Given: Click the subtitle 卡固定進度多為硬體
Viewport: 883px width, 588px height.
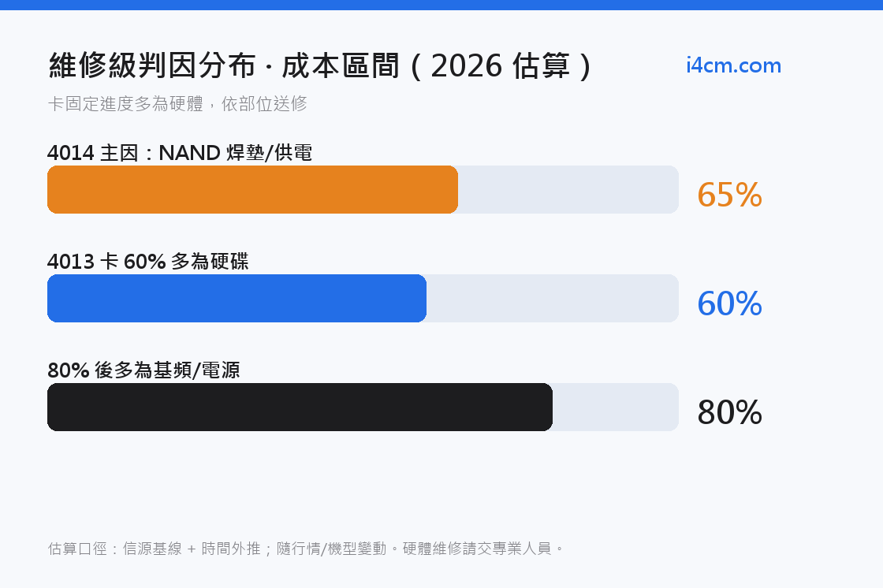Looking at the screenshot, I should pos(125,103).
